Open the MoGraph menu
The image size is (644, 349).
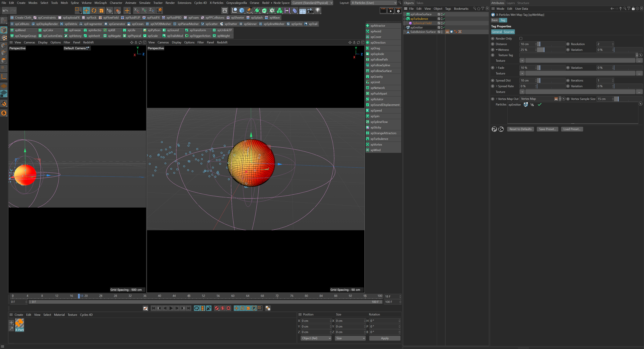100,3
